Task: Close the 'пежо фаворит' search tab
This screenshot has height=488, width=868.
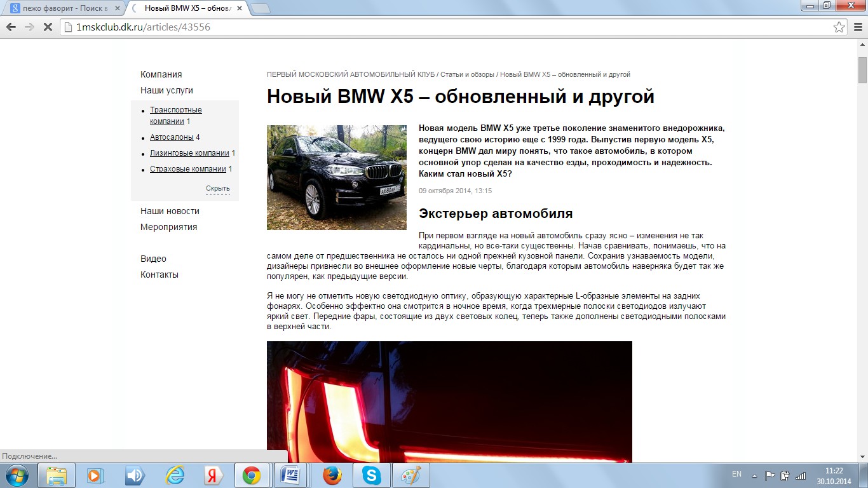Action: pos(116,8)
